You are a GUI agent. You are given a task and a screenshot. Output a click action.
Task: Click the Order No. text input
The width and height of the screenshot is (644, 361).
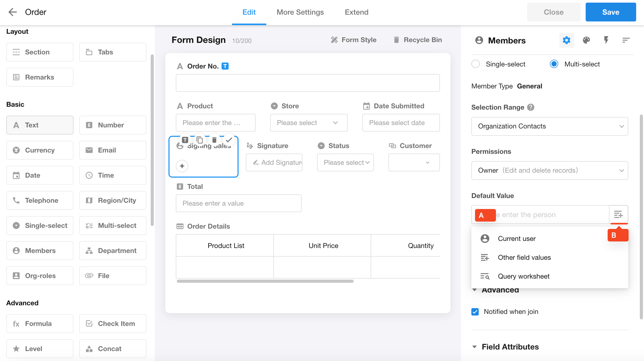tap(308, 83)
